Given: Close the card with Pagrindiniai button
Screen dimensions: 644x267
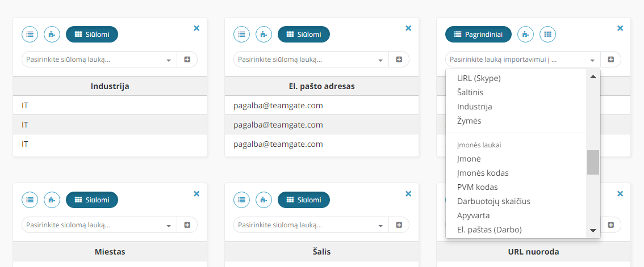Looking at the screenshot, I should pyautogui.click(x=620, y=28).
